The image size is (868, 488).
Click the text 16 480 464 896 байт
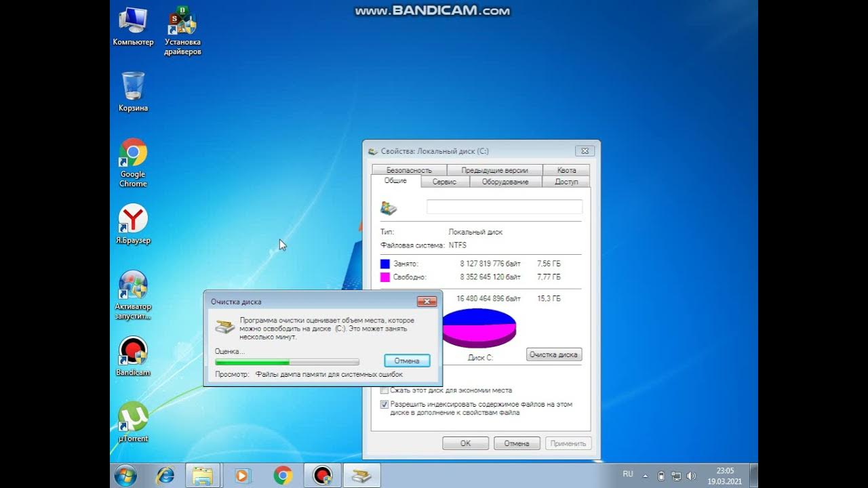(x=489, y=298)
